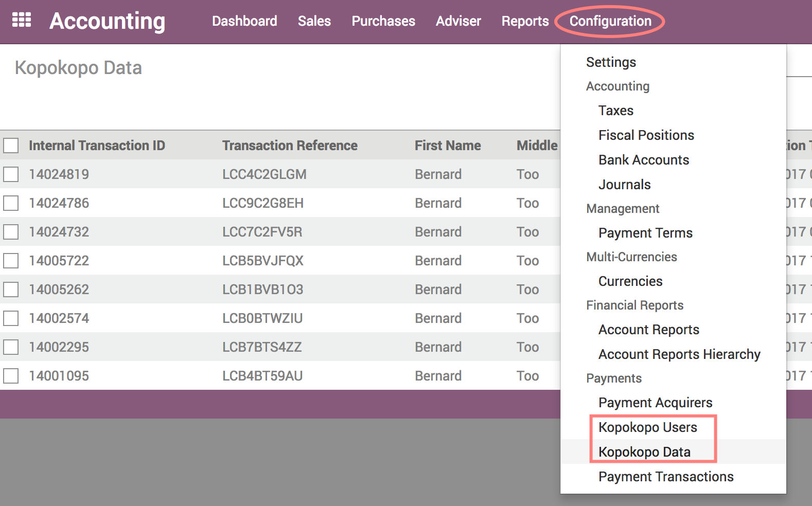Screen dimensions: 812x506
Task: Click Bernard in row 14024819
Action: [438, 174]
